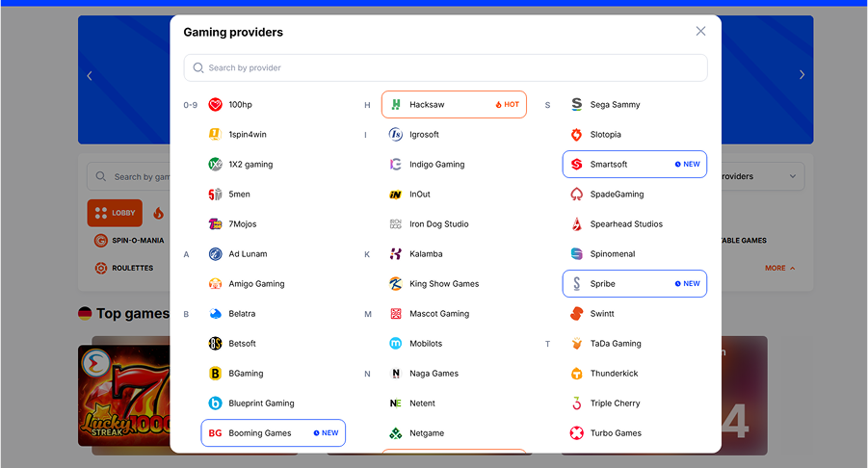Select the Smartsoft NEW provider

[x=635, y=165]
